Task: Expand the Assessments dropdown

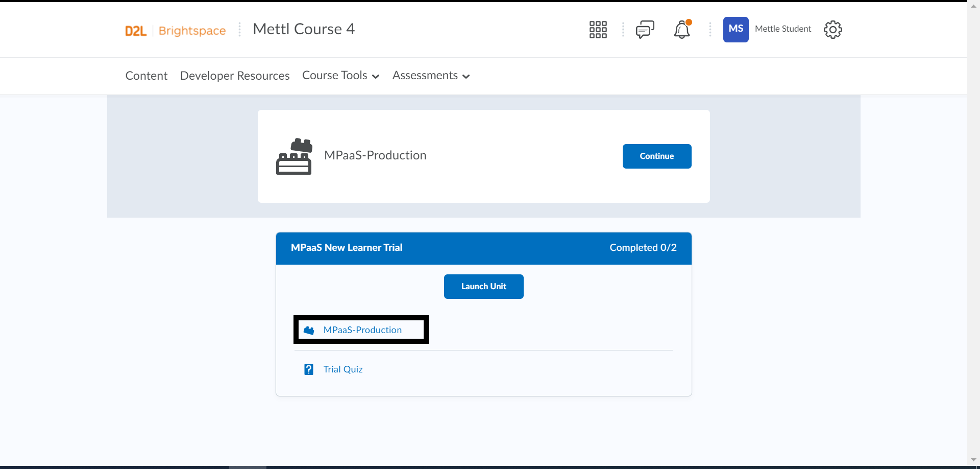Action: (x=431, y=76)
